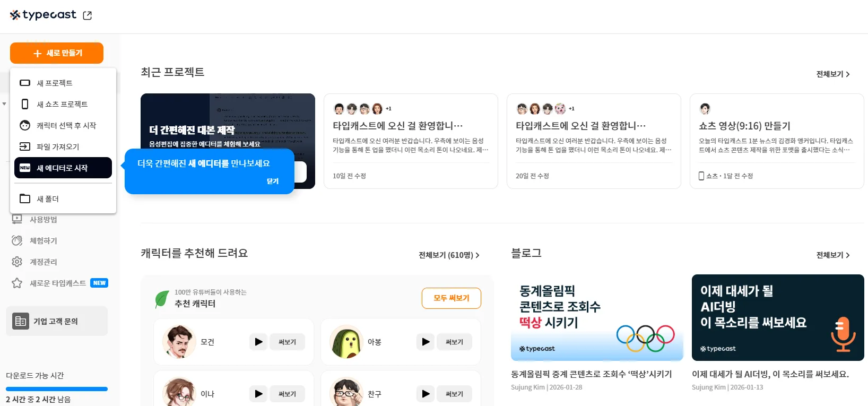Create a 새 폴더 from the menu
Image resolution: width=868 pixels, height=406 pixels.
pos(63,198)
